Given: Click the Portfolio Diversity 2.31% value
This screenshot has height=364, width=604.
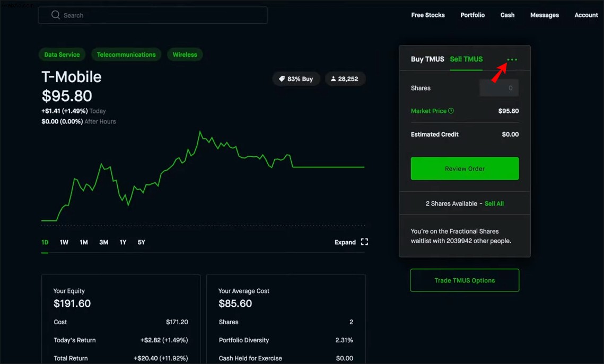Looking at the screenshot, I should pyautogui.click(x=344, y=340).
